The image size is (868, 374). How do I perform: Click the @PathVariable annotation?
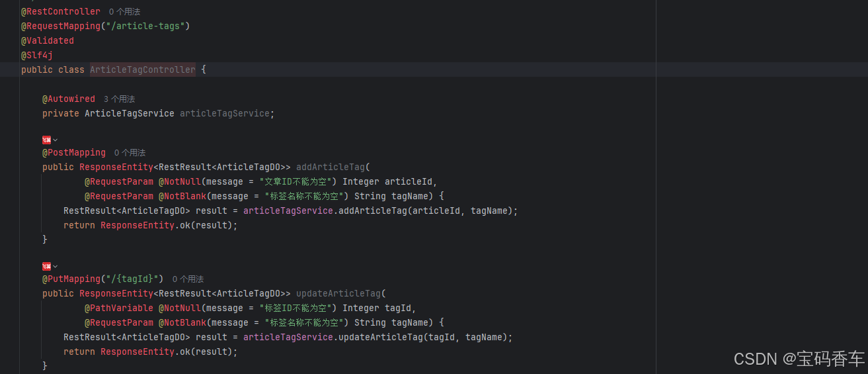point(118,308)
